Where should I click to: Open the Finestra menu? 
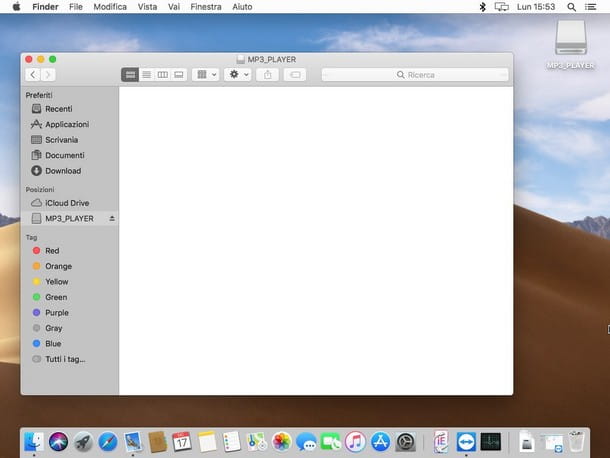(206, 7)
